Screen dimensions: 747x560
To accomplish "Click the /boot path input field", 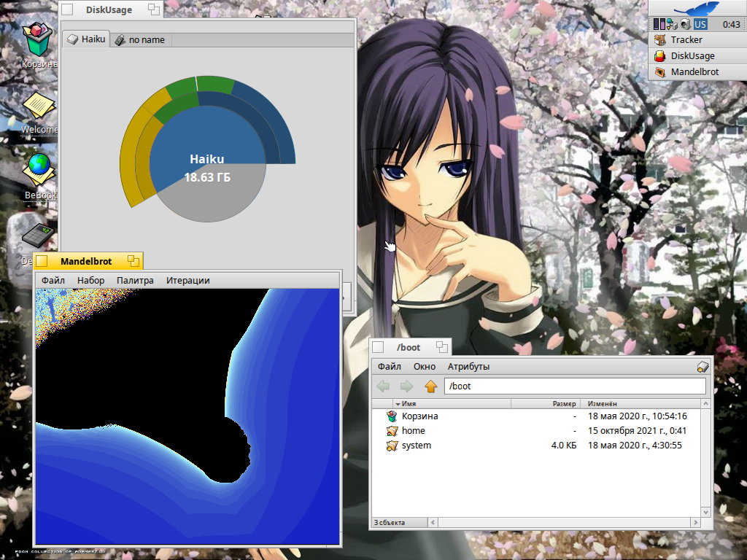I will point(575,386).
